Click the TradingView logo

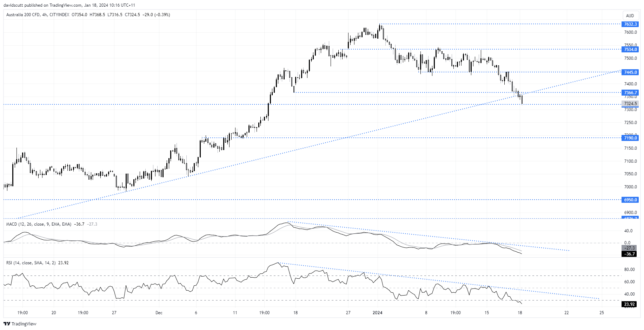point(20,324)
